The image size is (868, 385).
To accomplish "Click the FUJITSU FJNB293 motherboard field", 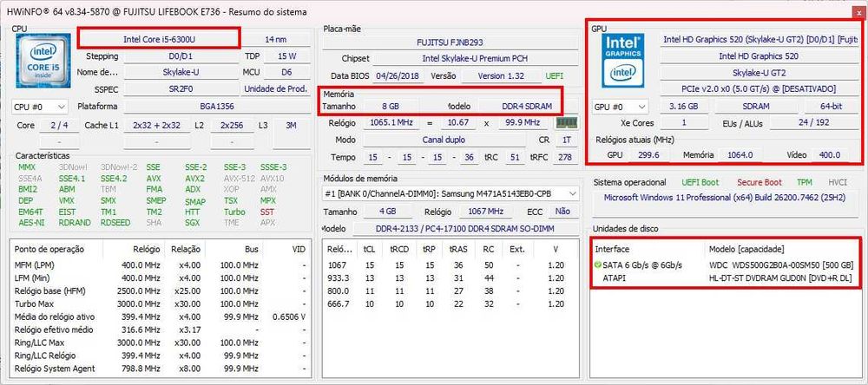I will tap(450, 42).
